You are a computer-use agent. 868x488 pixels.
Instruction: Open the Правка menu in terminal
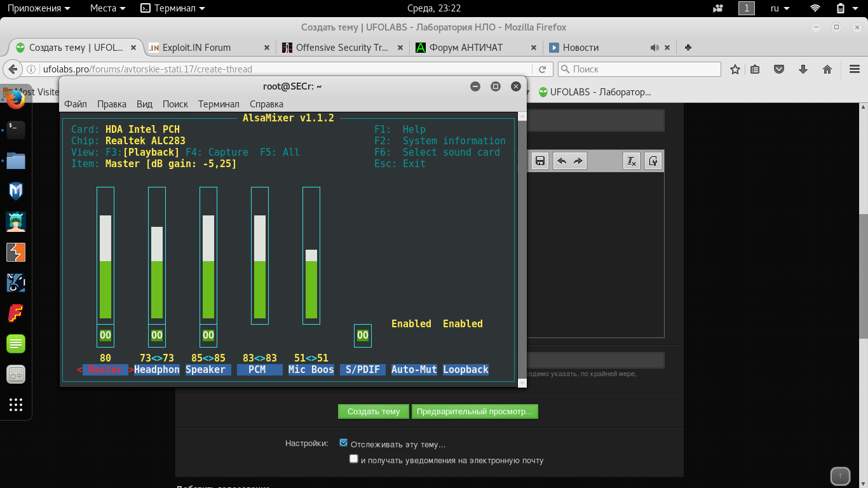(111, 104)
